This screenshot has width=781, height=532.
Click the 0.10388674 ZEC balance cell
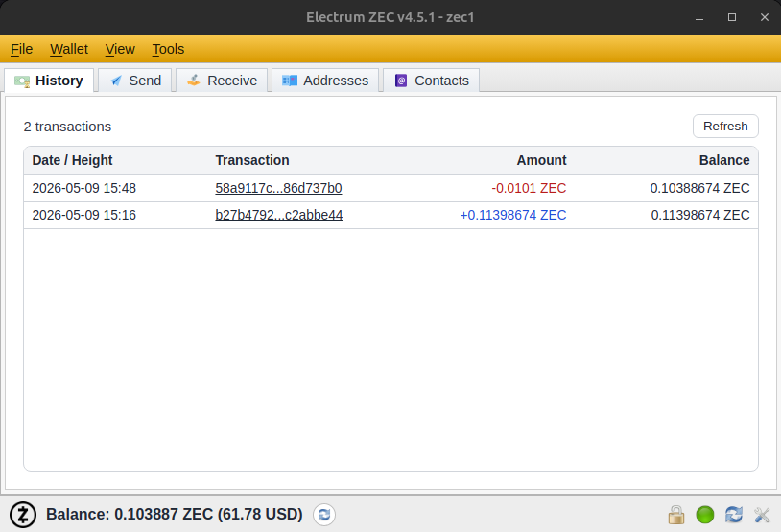[699, 188]
